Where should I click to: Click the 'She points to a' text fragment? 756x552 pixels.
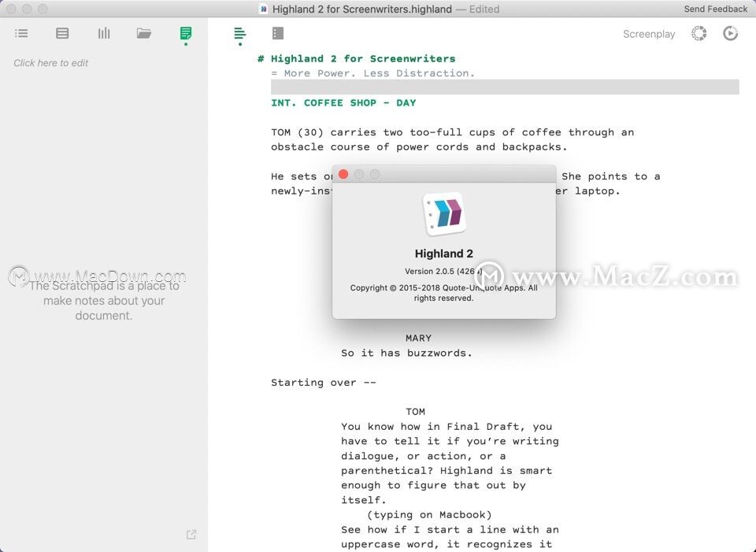point(610,176)
